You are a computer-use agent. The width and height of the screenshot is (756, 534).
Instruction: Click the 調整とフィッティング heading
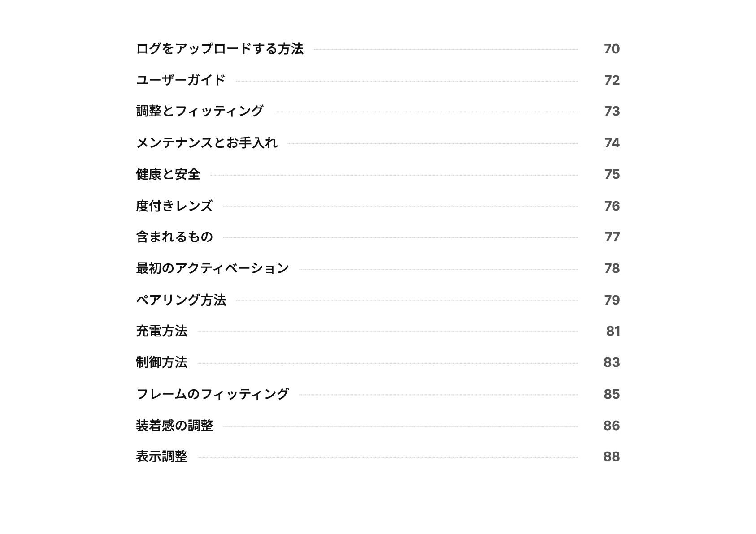[200, 111]
